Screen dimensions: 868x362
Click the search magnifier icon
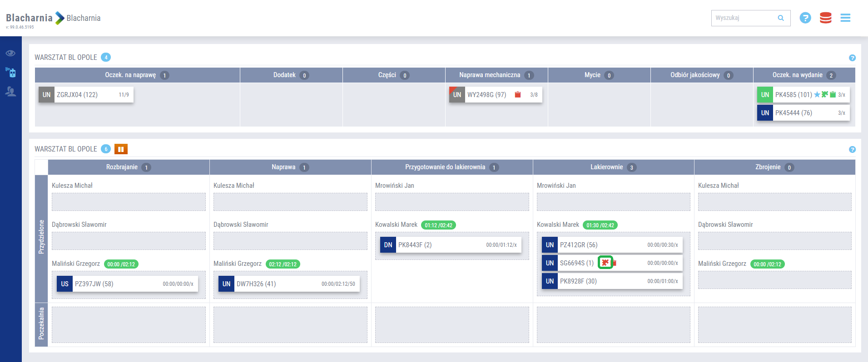tap(781, 18)
